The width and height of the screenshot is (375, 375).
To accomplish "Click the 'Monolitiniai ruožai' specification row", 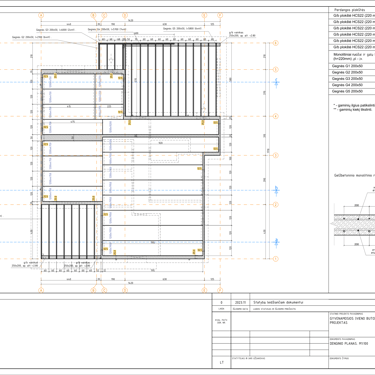I will pyautogui.click(x=352, y=57).
